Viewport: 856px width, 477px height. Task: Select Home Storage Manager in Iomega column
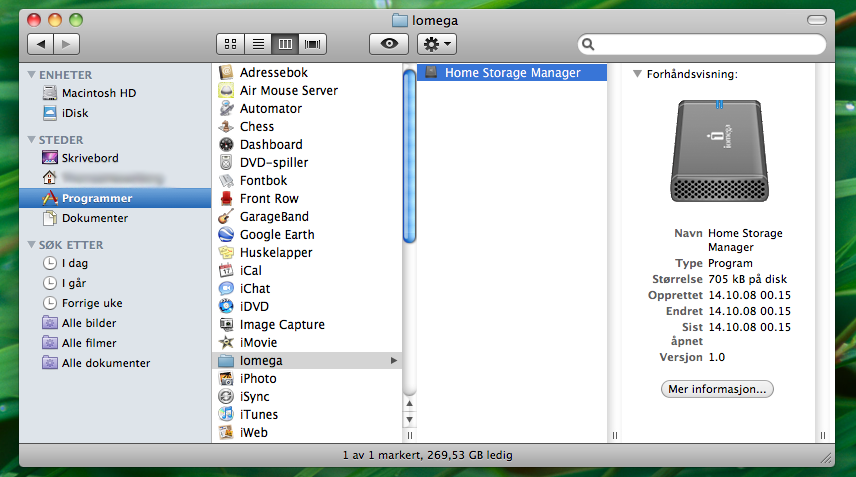512,73
